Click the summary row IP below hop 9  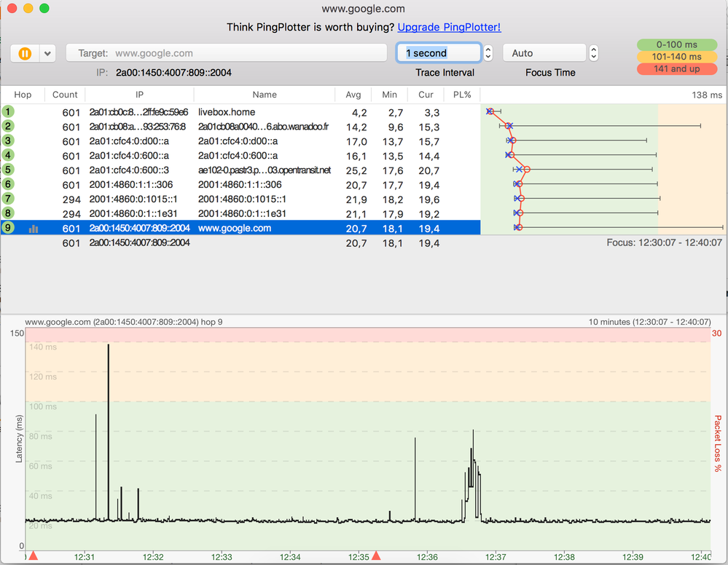tap(139, 242)
